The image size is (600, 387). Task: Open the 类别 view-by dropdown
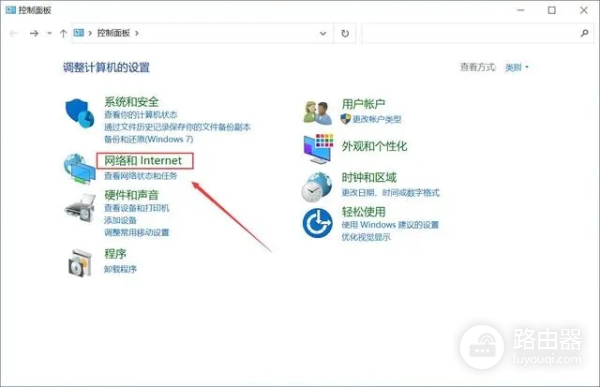pos(517,68)
